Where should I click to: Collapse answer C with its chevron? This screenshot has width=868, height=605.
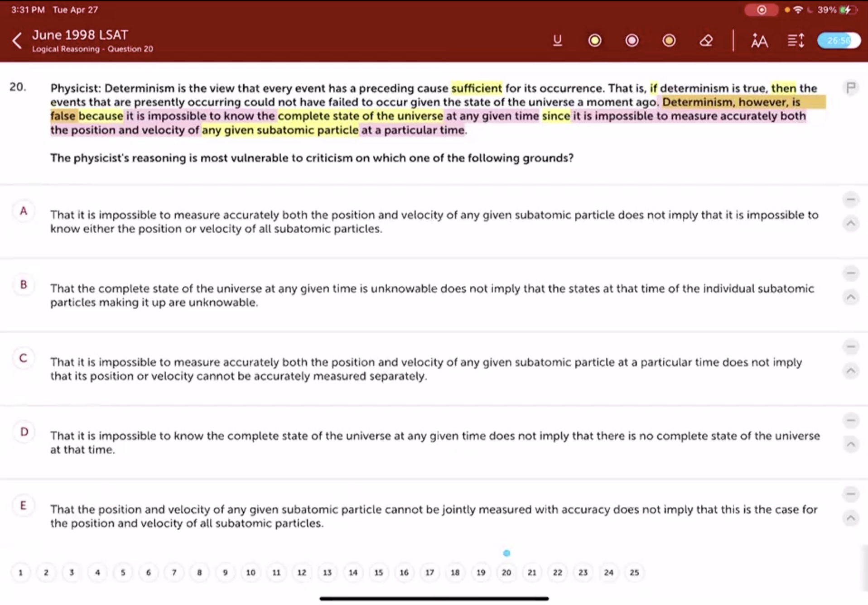851,371
